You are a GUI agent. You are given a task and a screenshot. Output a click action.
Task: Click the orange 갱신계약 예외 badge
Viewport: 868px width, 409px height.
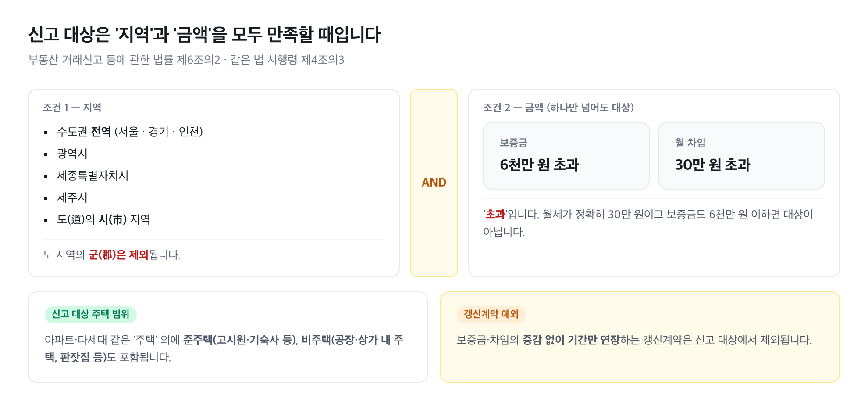pos(491,314)
